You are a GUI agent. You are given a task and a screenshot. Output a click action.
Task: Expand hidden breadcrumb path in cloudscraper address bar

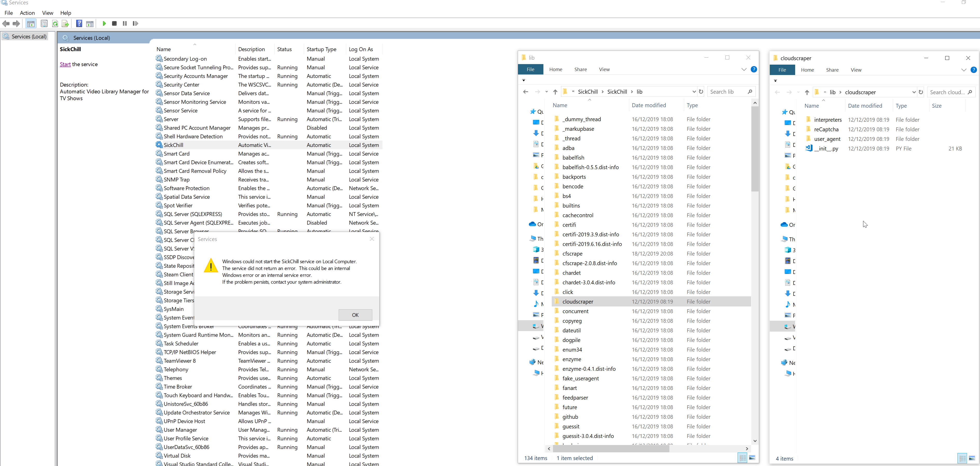[825, 92]
